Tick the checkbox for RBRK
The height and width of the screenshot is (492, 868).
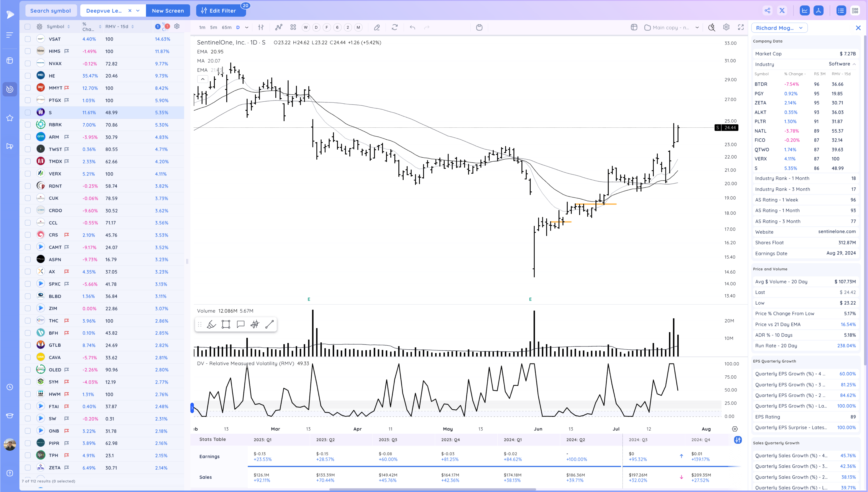click(28, 125)
